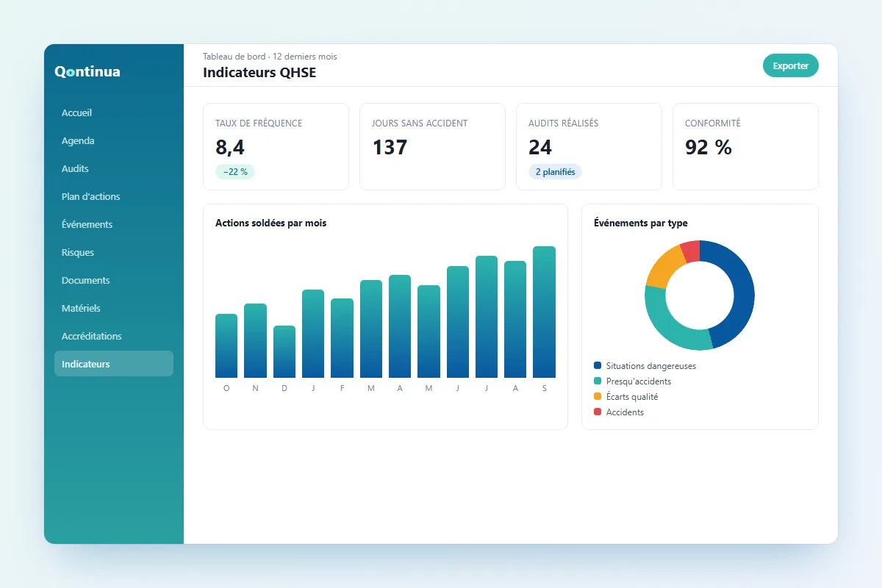
Task: Open the Documents section
Action: click(114, 280)
